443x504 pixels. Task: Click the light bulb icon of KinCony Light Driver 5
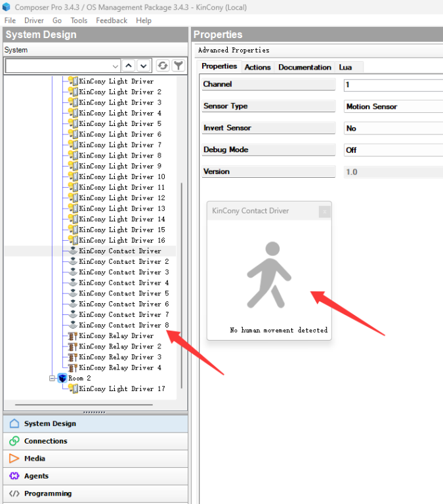(x=74, y=124)
